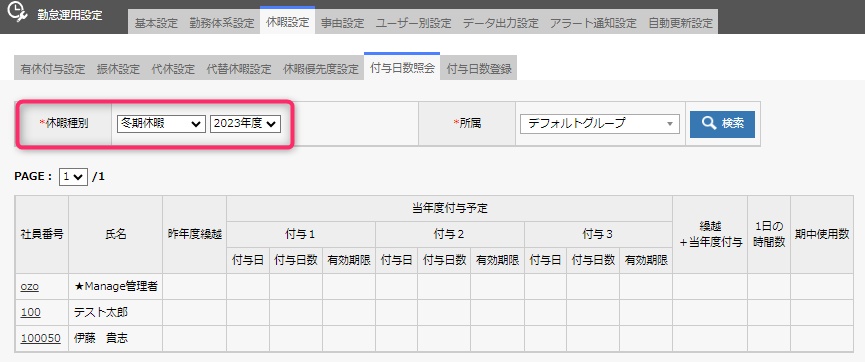The width and height of the screenshot is (865, 362).
Task: Select the 付与日数照会 sub-tab
Action: [x=402, y=67]
